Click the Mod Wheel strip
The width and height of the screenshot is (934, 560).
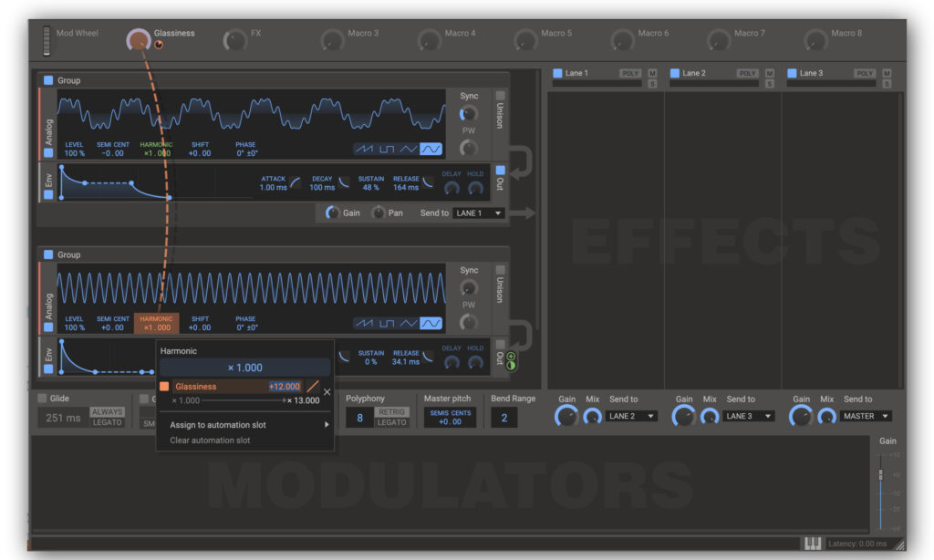[47, 40]
